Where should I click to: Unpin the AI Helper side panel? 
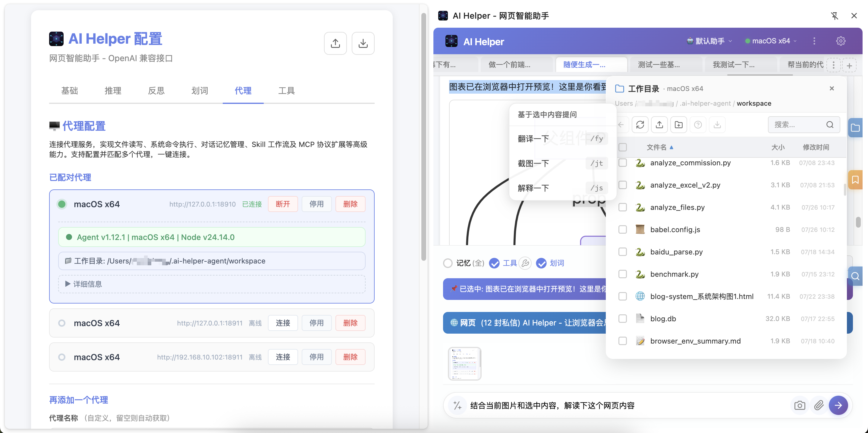834,16
